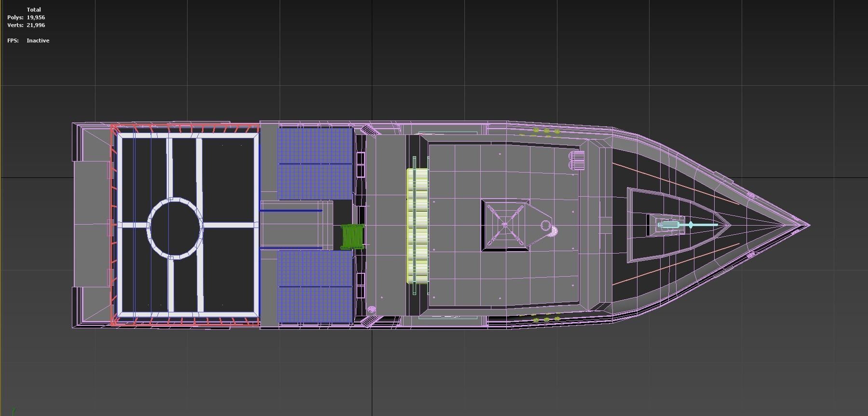Select the lower blue grid panel

tap(315, 287)
